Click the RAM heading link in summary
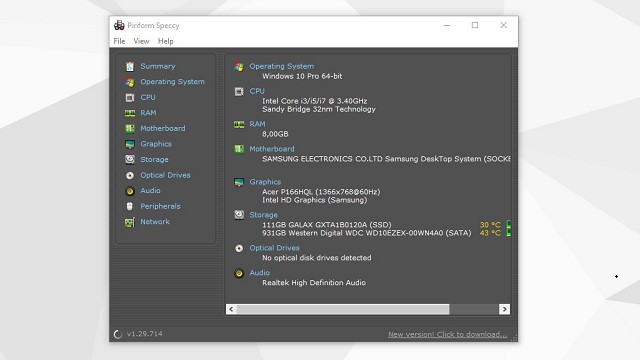This screenshot has height=360, width=640. 258,124
